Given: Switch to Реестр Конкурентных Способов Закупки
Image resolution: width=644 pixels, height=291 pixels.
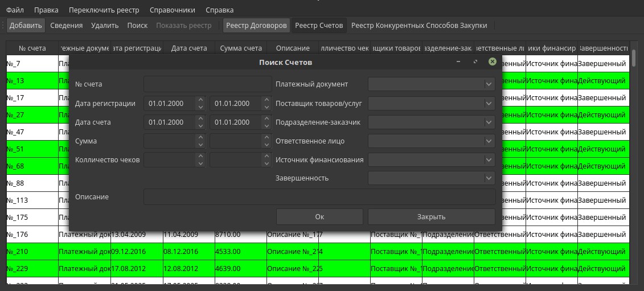Looking at the screenshot, I should pyautogui.click(x=419, y=26).
